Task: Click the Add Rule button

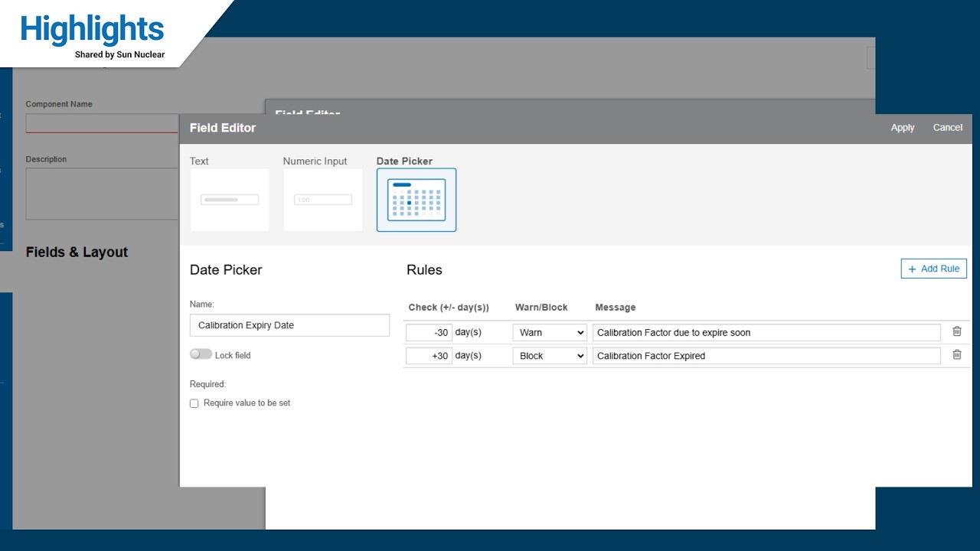Action: [x=934, y=269]
